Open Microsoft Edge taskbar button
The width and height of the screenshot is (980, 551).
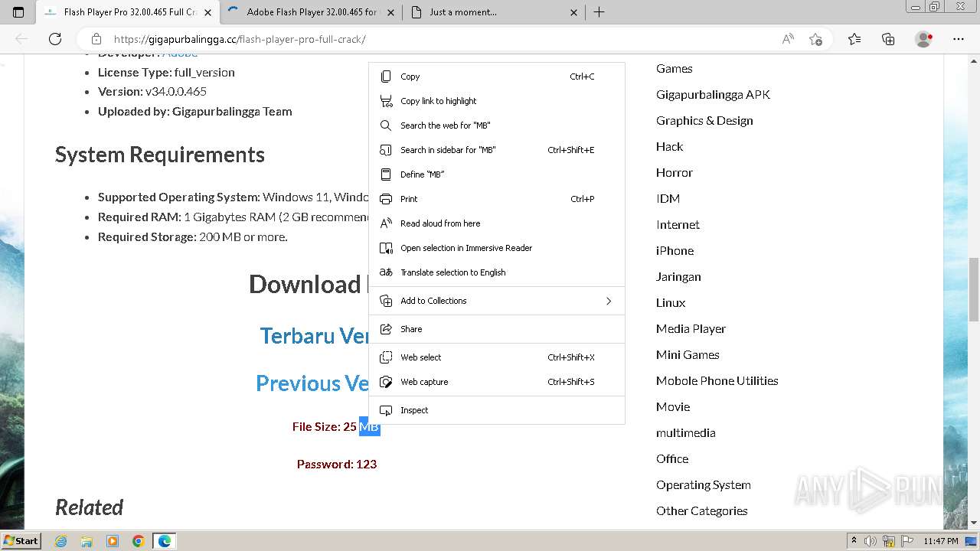coord(165,541)
